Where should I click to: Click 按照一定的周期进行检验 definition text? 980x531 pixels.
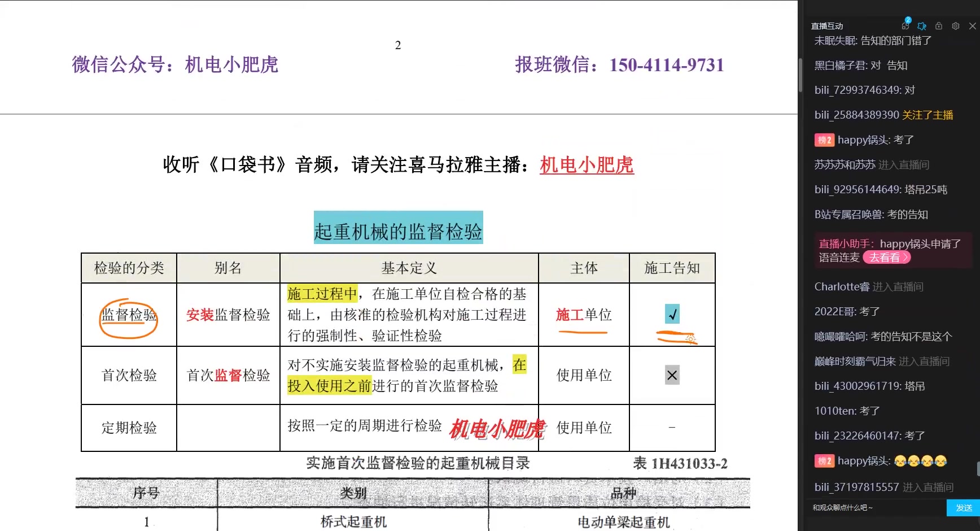click(x=365, y=425)
